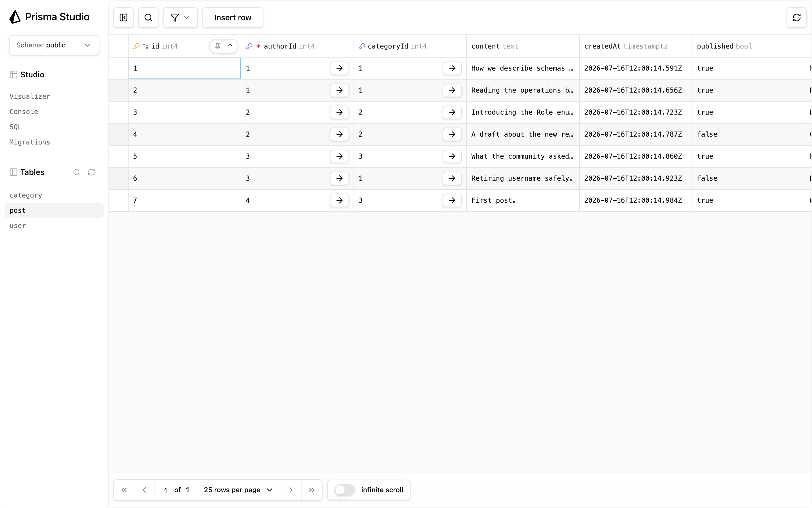This screenshot has width=812, height=508.
Task: Select content cell 'Introducing the Role enu…'
Action: pyautogui.click(x=523, y=112)
